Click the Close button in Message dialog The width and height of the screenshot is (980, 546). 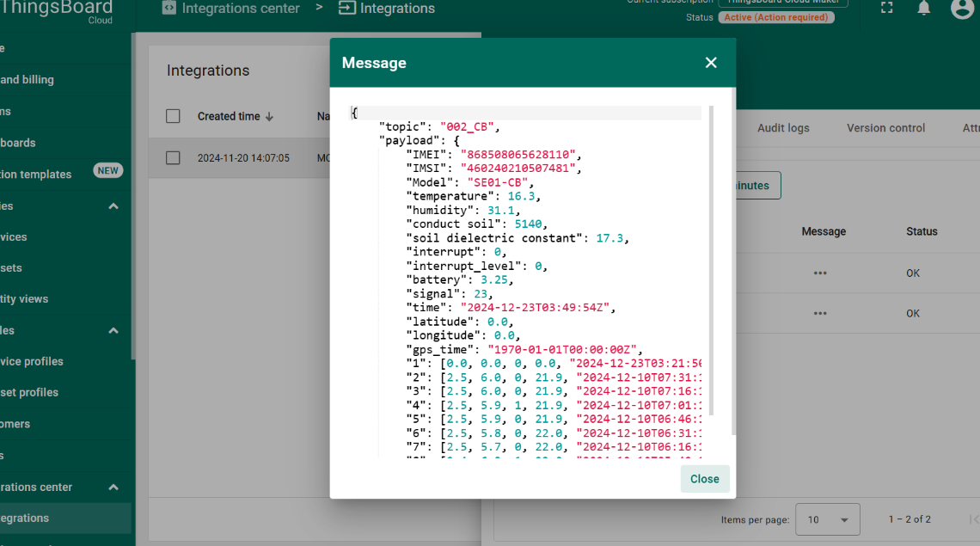(704, 479)
